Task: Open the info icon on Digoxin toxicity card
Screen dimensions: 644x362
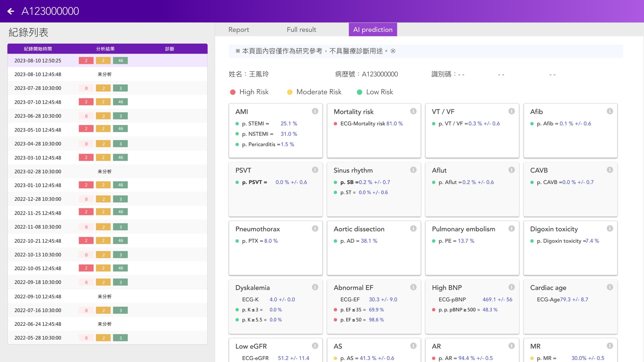Action: [610, 229]
